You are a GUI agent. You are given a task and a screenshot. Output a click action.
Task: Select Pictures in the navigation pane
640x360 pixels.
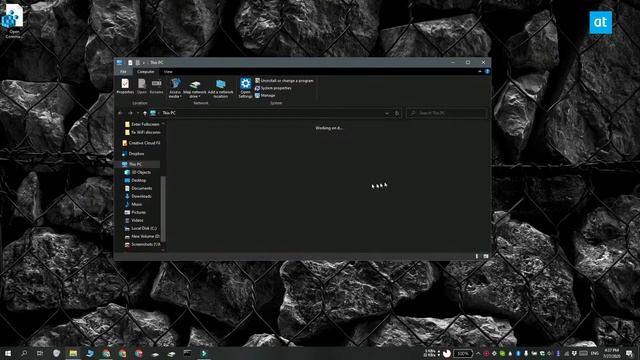[x=135, y=212]
